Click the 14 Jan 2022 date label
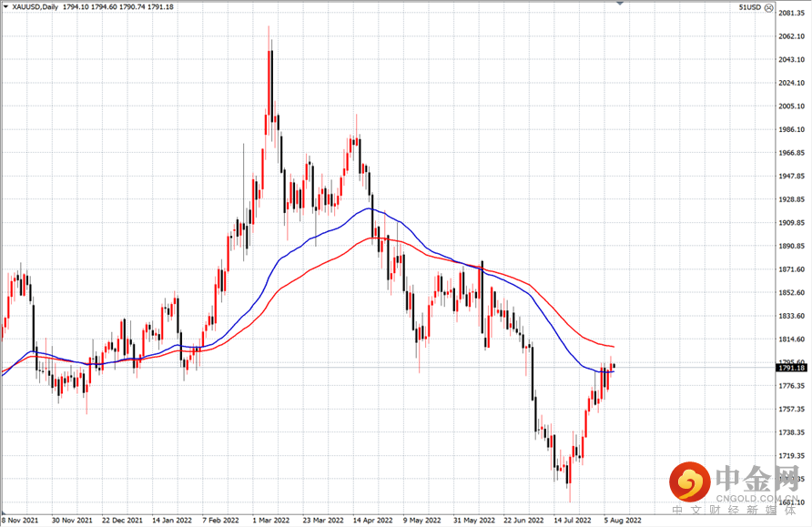 172,521
